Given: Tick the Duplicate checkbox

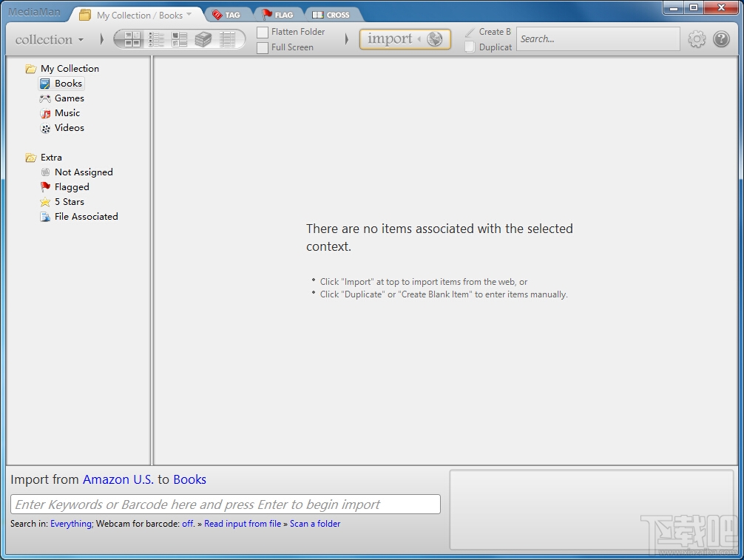Looking at the screenshot, I should (x=470, y=47).
